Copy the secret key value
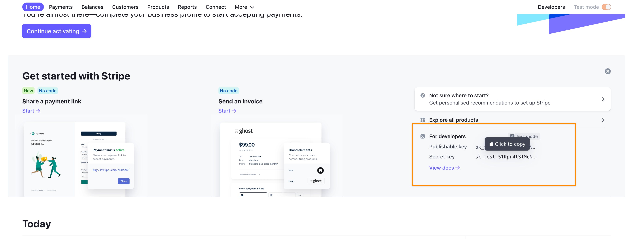This screenshot has height=239, width=644. 505,157
